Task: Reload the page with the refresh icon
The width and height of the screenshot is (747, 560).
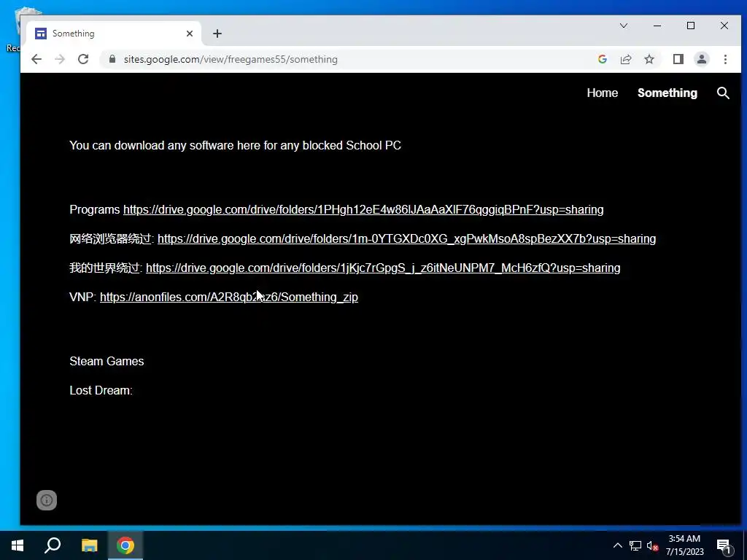Action: pyautogui.click(x=83, y=59)
